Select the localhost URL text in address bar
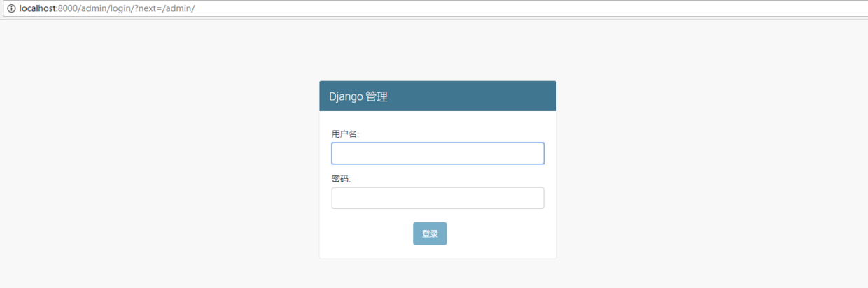This screenshot has width=868, height=288. [107, 8]
